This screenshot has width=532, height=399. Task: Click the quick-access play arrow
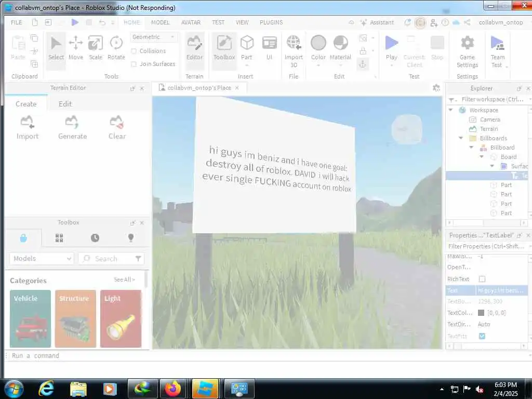75,22
